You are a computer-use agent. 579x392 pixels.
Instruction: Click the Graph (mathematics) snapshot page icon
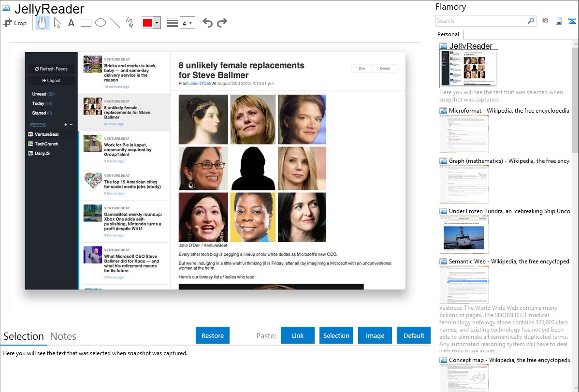point(443,161)
